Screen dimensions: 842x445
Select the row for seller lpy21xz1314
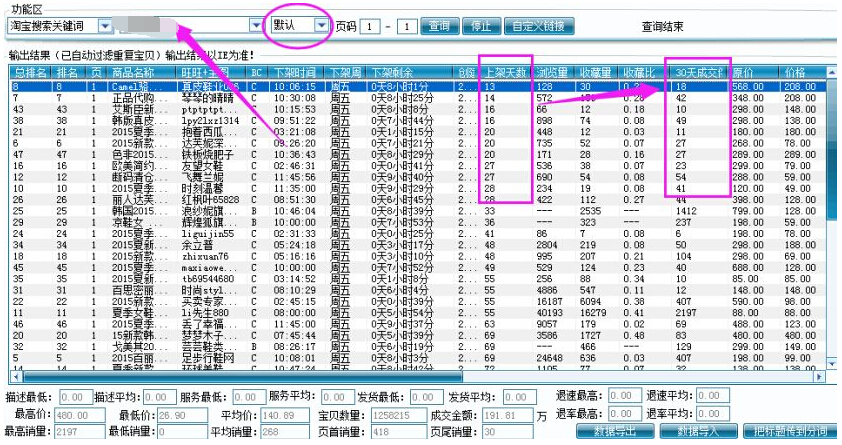click(x=418, y=121)
